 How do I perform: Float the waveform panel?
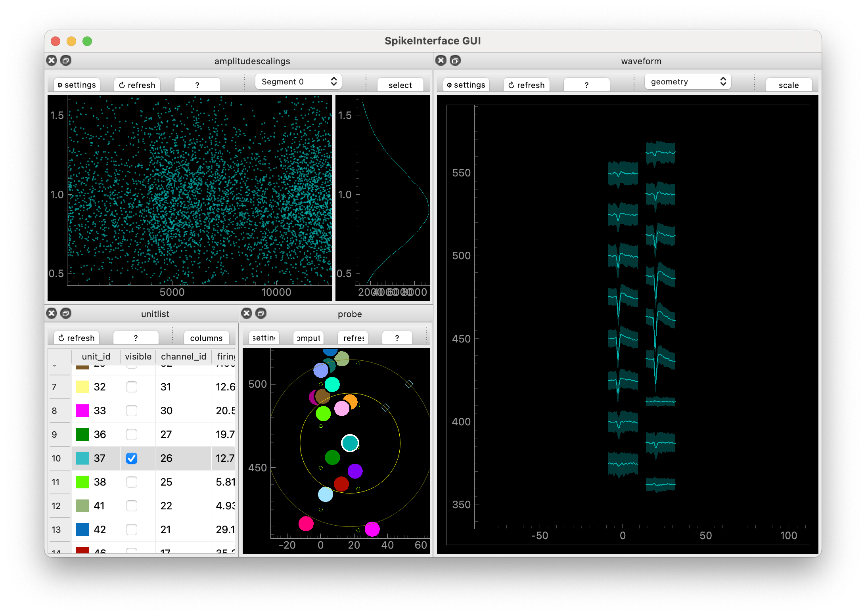click(x=455, y=61)
